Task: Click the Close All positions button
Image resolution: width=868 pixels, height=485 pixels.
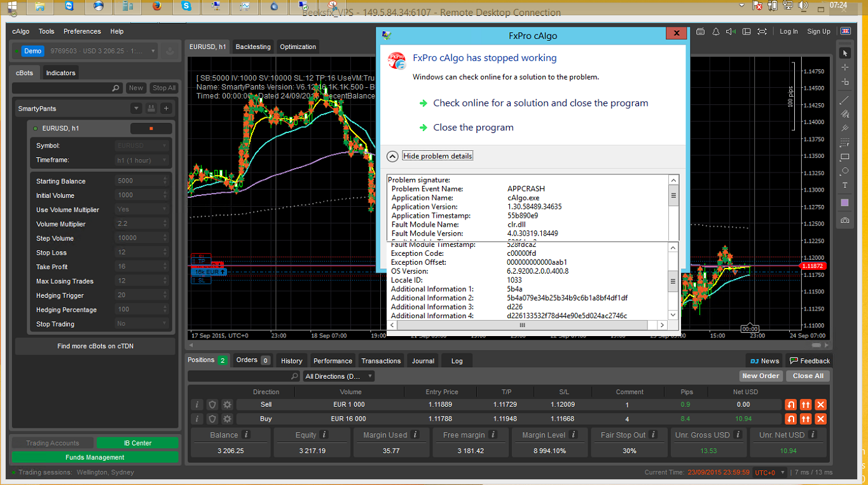Action: click(808, 376)
